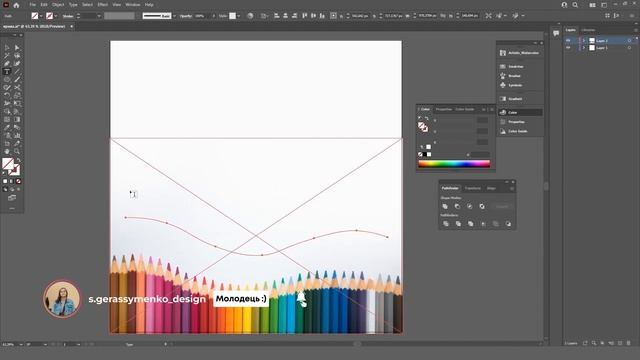Select the Shape Builder tool
Screen dimensions: 640x360
(x=7, y=111)
